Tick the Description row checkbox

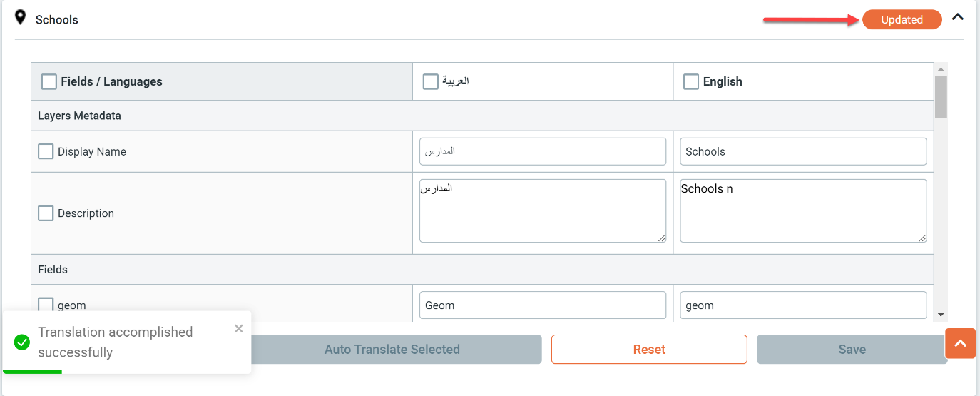coord(46,213)
